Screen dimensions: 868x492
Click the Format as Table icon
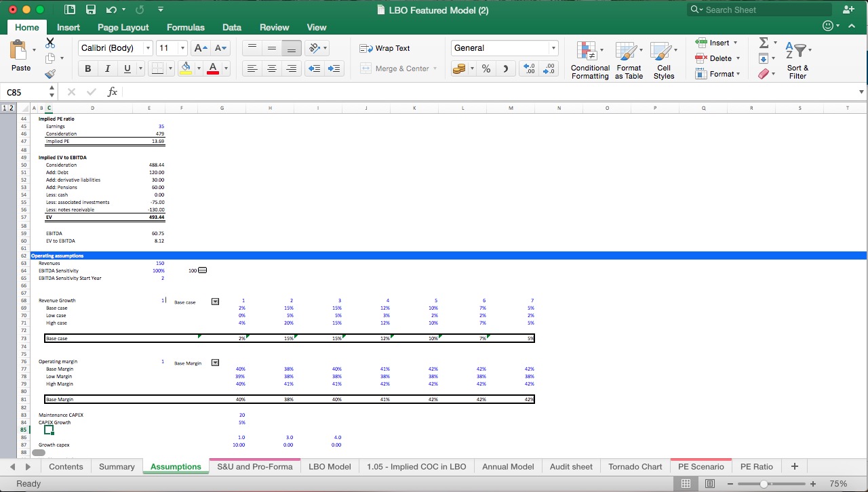628,60
